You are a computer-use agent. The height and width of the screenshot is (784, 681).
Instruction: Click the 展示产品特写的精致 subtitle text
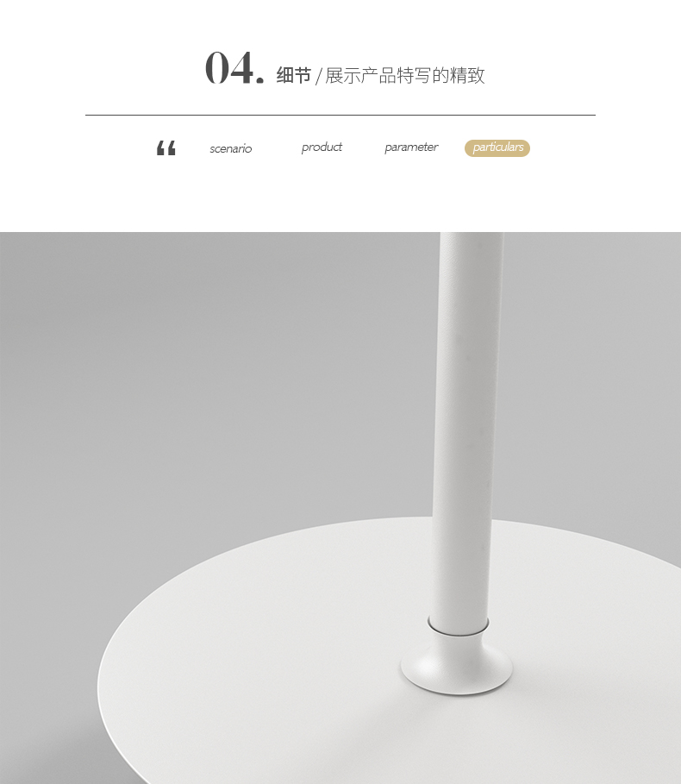[x=404, y=76]
